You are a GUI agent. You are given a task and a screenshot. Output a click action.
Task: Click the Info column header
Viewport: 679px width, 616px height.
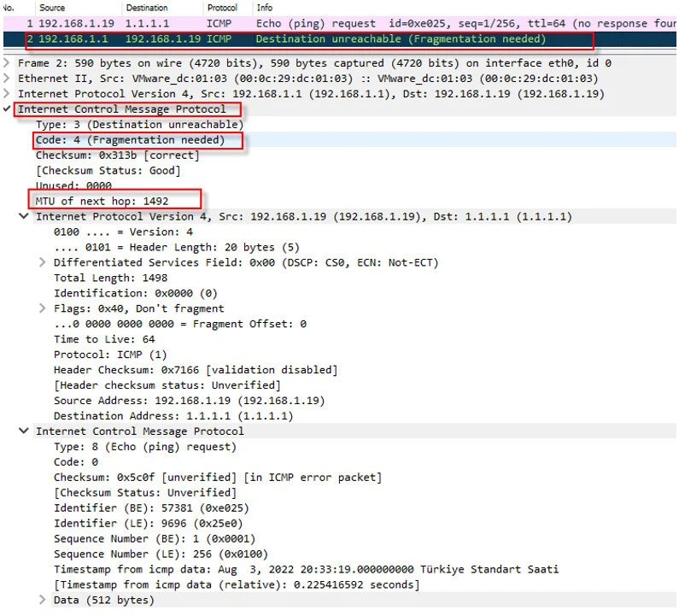[x=265, y=8]
